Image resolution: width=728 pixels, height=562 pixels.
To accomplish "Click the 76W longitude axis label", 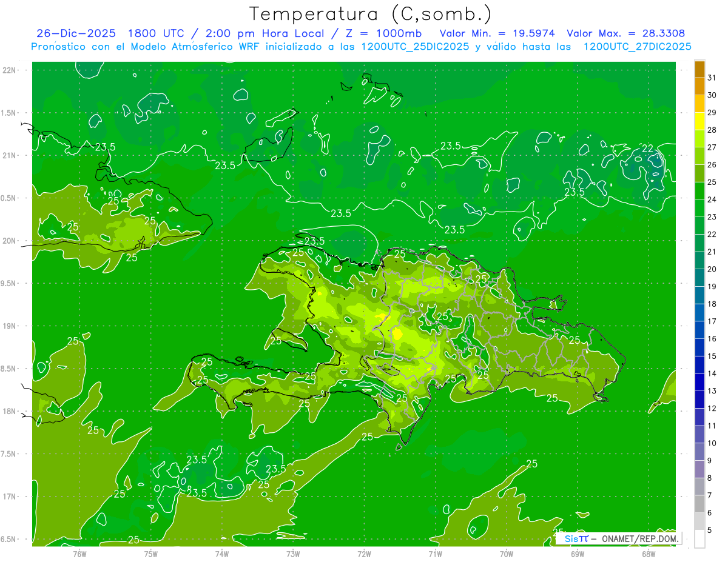I will click(x=80, y=554).
